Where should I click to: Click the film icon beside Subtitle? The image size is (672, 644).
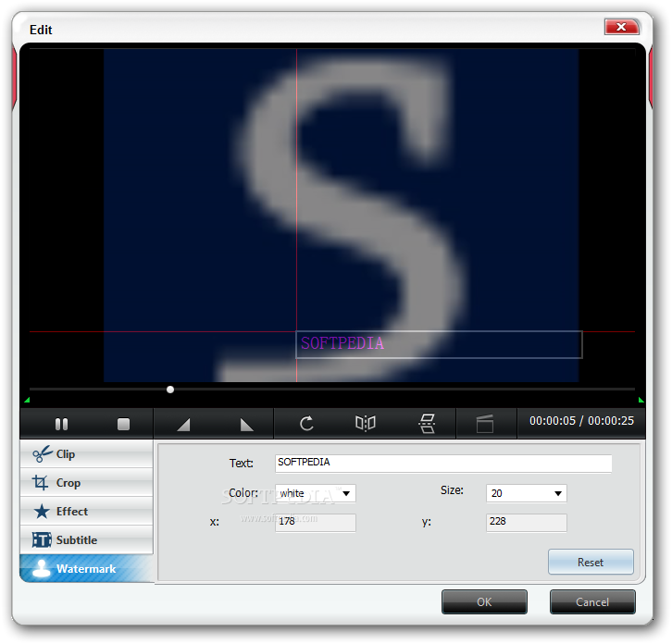pyautogui.click(x=42, y=539)
